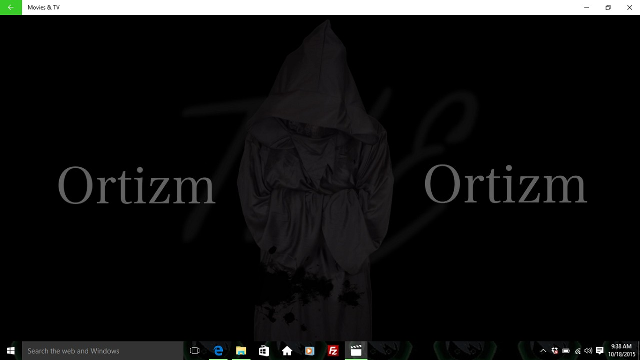This screenshot has height=360, width=640.
Task: Open the Action Center notifications icon
Action: pyautogui.click(x=600, y=351)
